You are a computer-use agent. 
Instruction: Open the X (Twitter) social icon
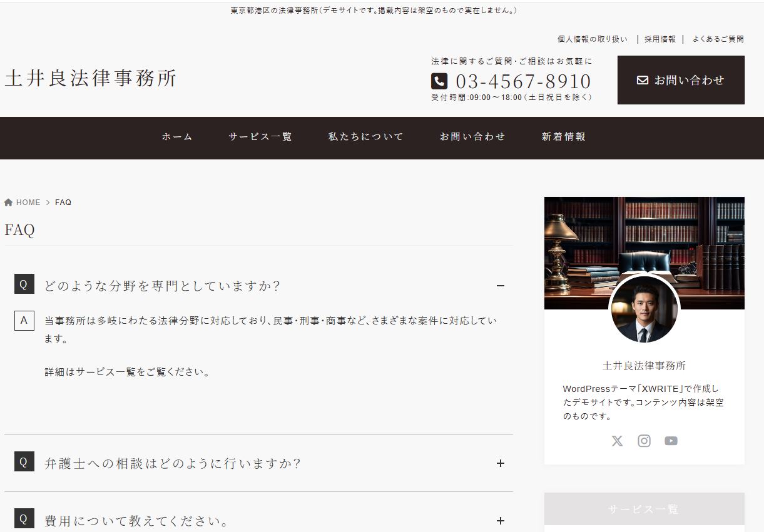pyautogui.click(x=617, y=441)
